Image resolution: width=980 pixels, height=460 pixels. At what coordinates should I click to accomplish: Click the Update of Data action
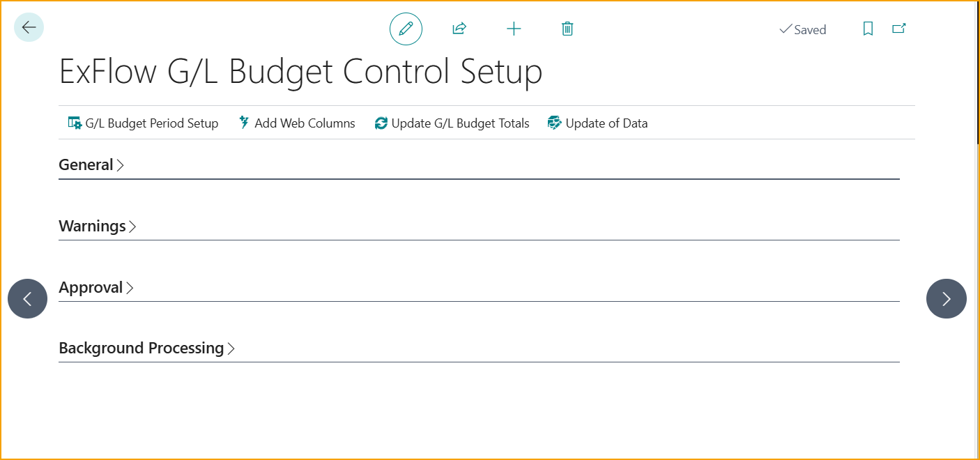click(598, 123)
